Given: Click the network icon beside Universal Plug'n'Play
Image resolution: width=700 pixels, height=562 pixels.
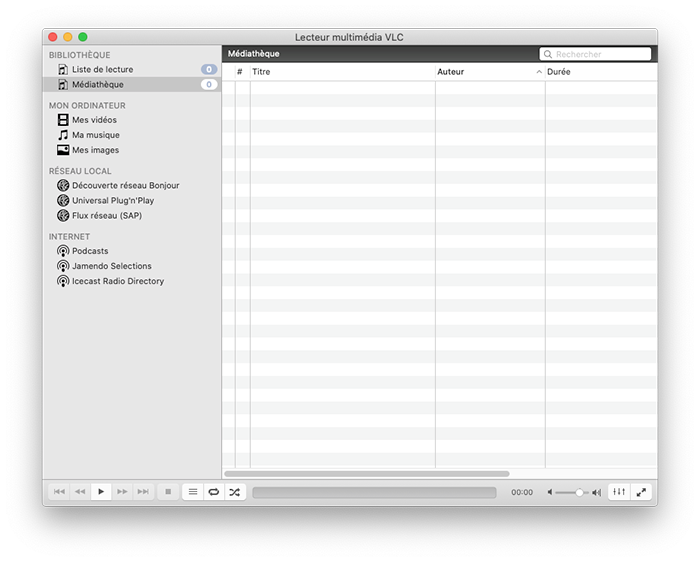Looking at the screenshot, I should [63, 200].
